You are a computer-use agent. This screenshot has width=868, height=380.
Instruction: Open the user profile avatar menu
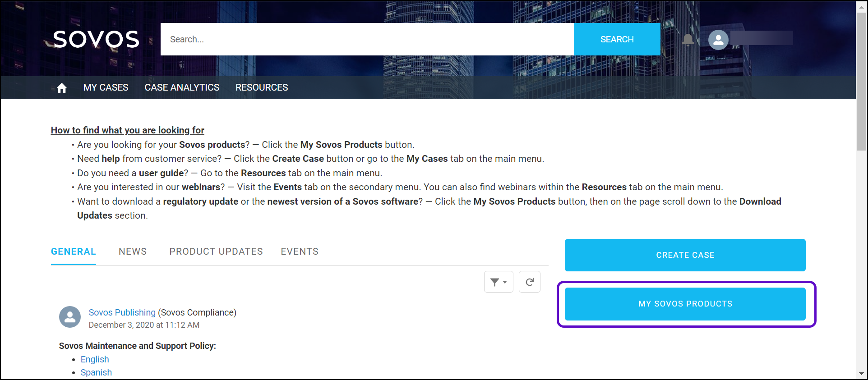(x=718, y=40)
